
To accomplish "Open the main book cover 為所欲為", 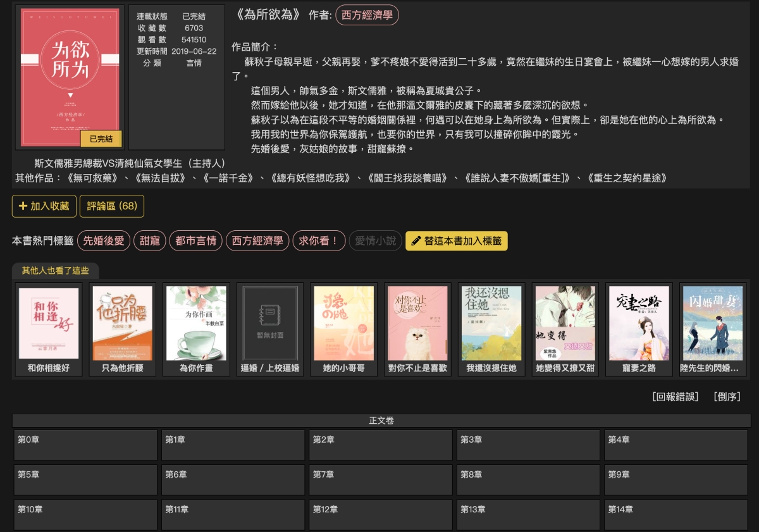I will click(70, 77).
